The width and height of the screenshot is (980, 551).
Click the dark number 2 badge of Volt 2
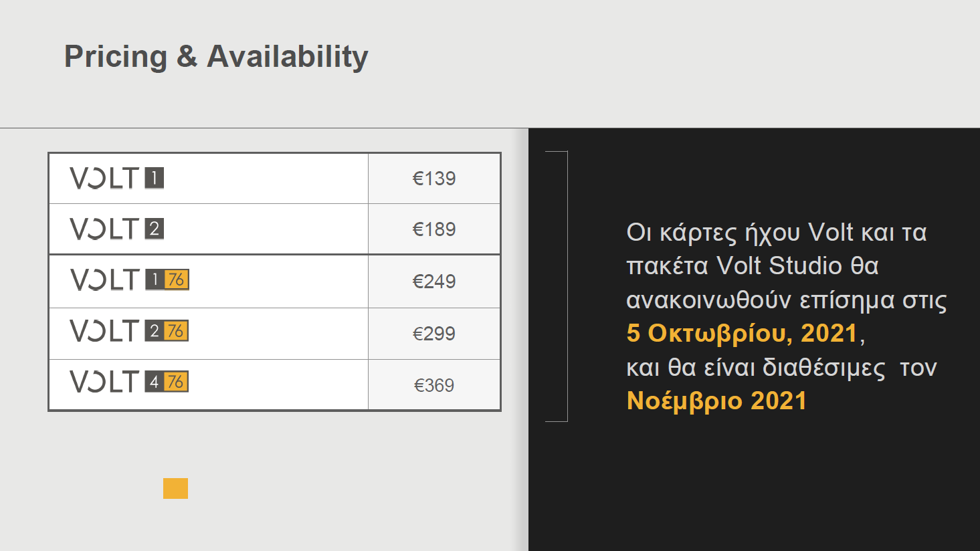[x=155, y=229]
